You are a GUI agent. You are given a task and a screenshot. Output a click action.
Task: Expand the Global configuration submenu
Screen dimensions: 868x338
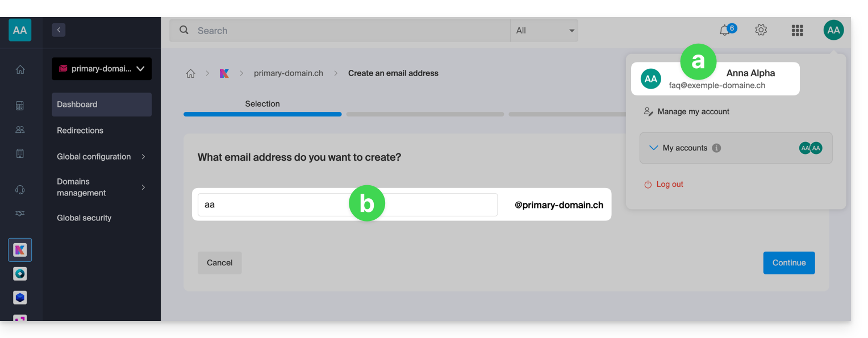[102, 157]
